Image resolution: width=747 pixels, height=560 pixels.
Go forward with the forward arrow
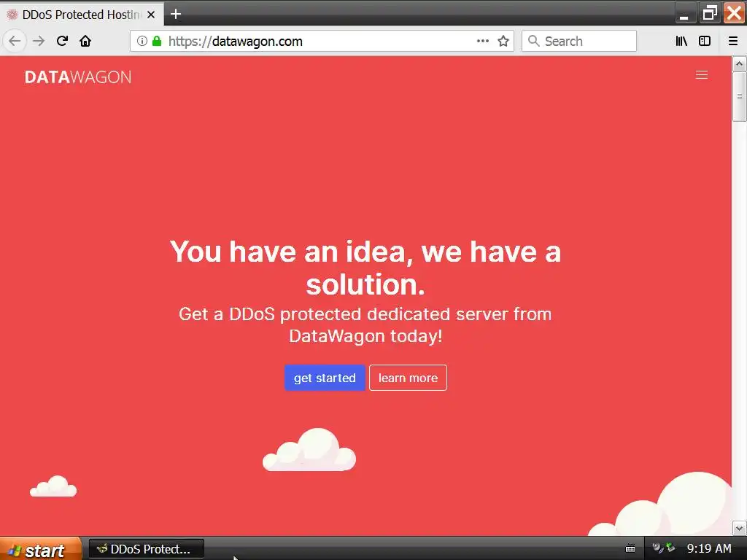pyautogui.click(x=39, y=41)
